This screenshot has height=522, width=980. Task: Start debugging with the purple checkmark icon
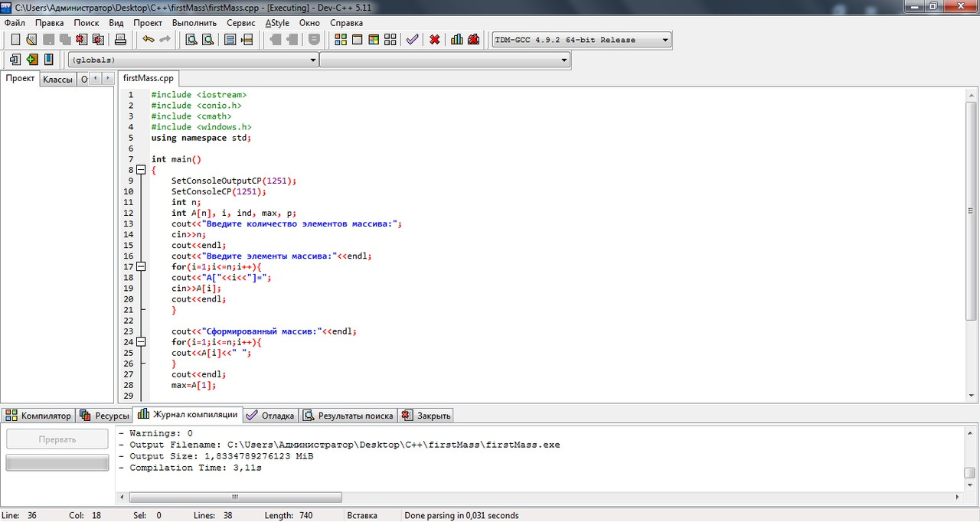pyautogui.click(x=413, y=40)
